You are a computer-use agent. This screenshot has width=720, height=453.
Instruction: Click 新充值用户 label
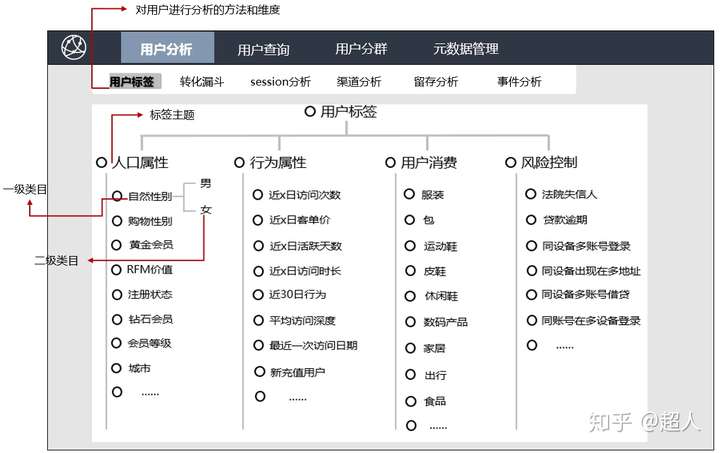point(298,372)
